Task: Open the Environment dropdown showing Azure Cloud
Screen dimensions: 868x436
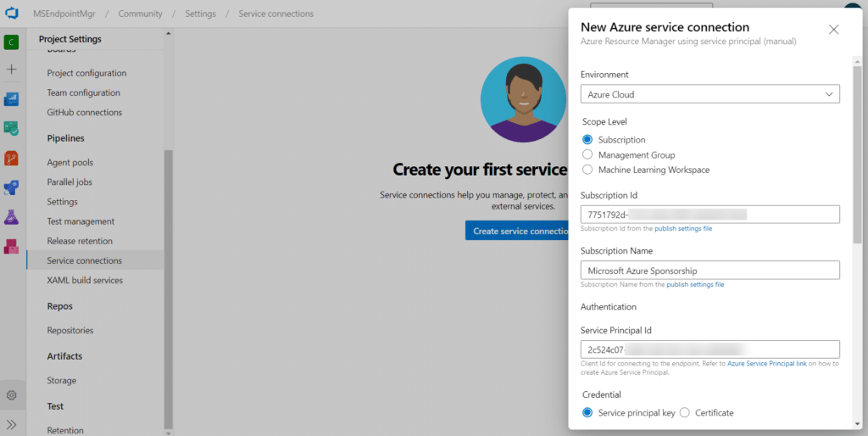Action: click(709, 94)
